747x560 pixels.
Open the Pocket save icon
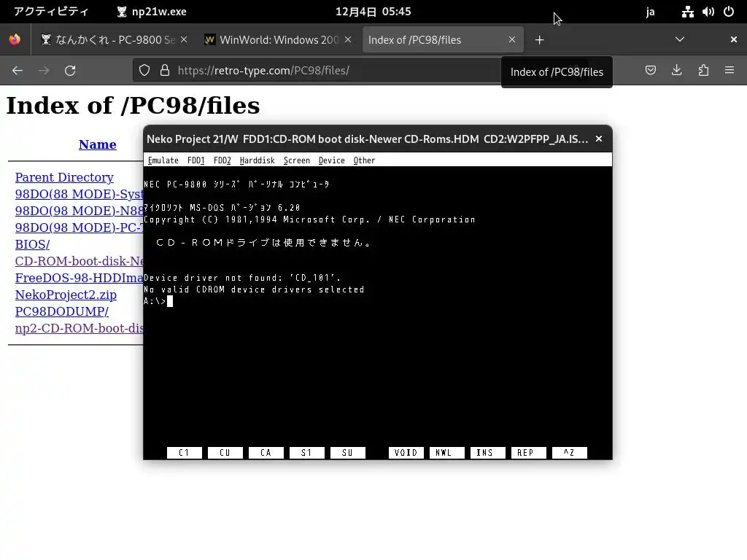pos(650,71)
